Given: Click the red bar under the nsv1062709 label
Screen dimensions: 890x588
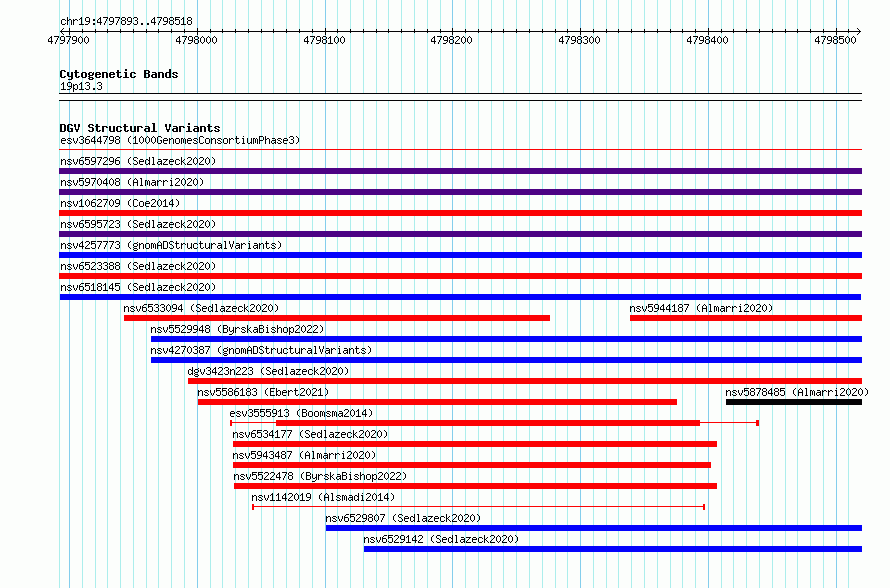Looking at the screenshot, I should click(x=460, y=213).
